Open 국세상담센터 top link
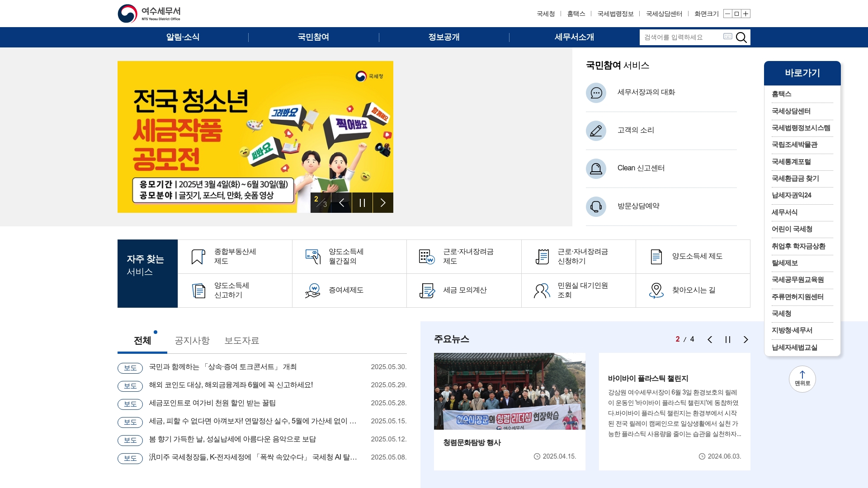 click(664, 14)
